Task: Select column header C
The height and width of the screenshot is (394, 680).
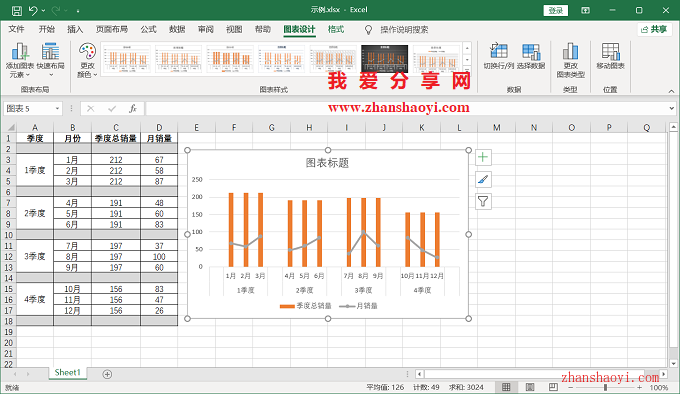Action: 116,127
